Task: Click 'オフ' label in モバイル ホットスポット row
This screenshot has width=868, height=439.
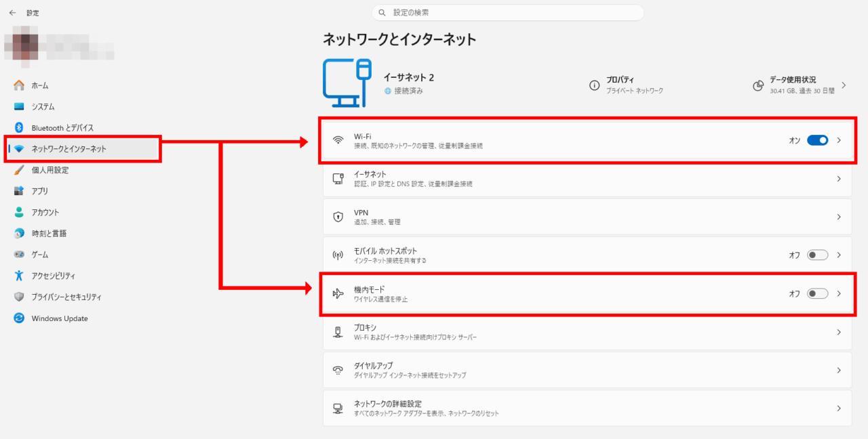Action: coord(795,255)
